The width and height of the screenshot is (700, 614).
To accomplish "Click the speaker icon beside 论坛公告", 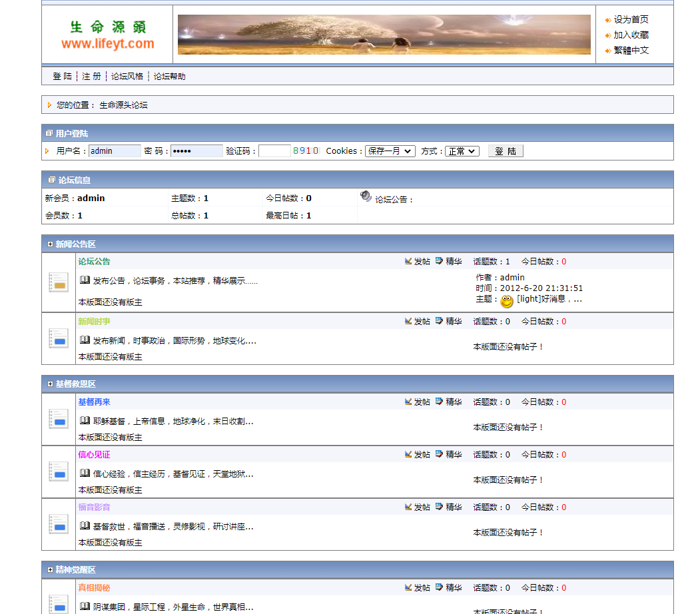I will click(x=366, y=196).
